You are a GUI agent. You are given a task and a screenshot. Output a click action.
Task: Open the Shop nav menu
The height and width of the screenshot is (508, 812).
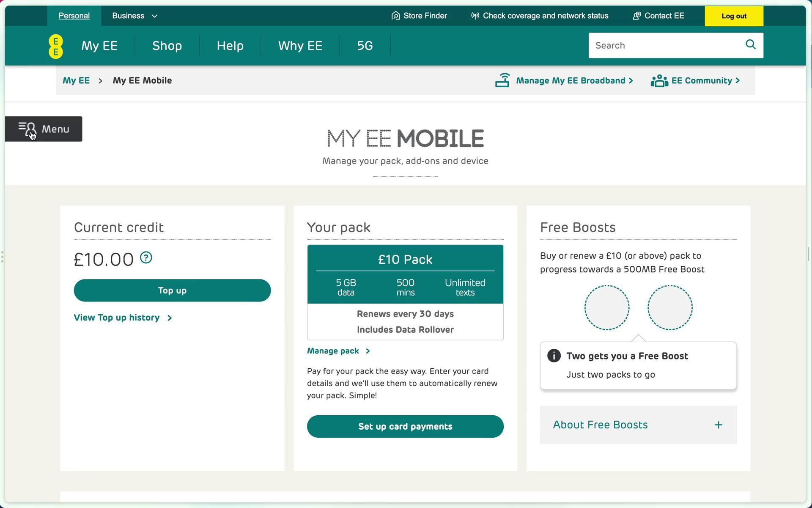pos(167,46)
